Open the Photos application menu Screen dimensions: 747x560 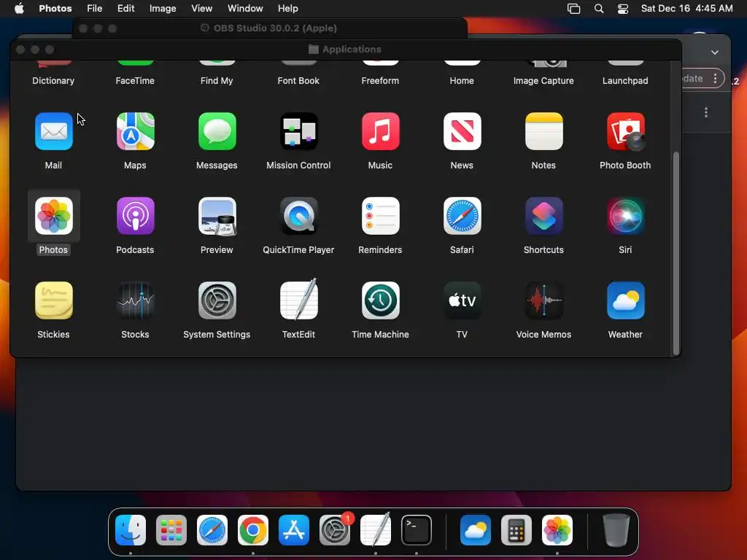click(x=55, y=9)
